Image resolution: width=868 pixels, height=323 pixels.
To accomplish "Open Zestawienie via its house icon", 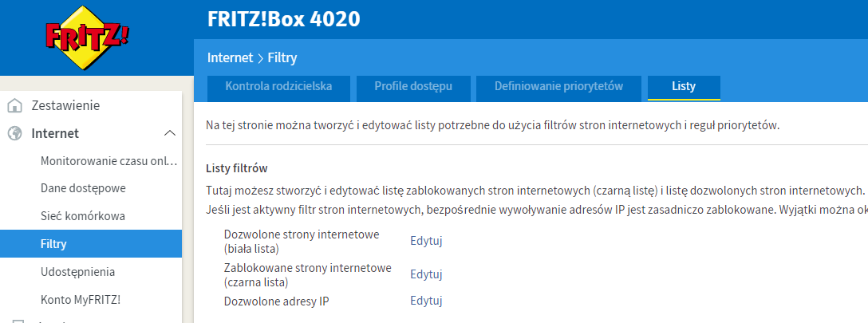I will [x=14, y=105].
